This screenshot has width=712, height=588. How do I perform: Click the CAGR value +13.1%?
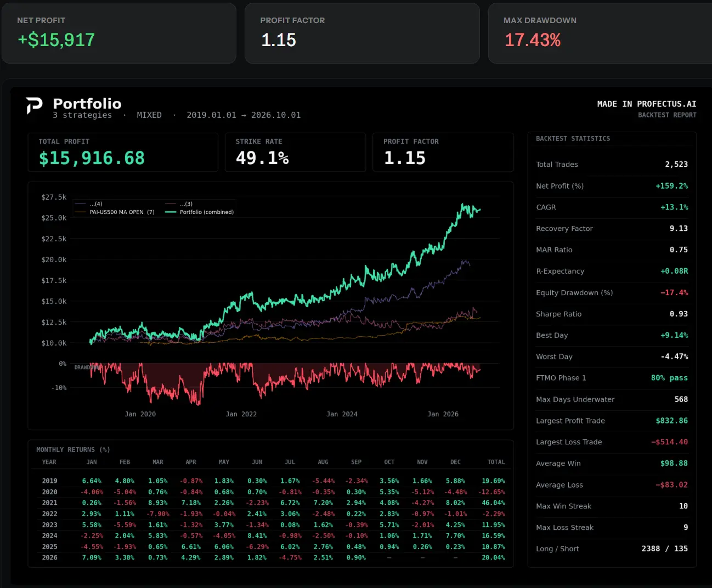pos(674,207)
